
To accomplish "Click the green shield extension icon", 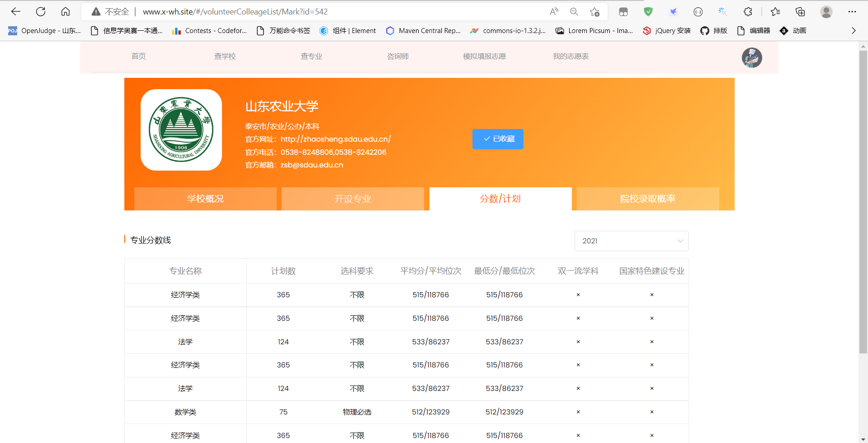I will tap(648, 12).
